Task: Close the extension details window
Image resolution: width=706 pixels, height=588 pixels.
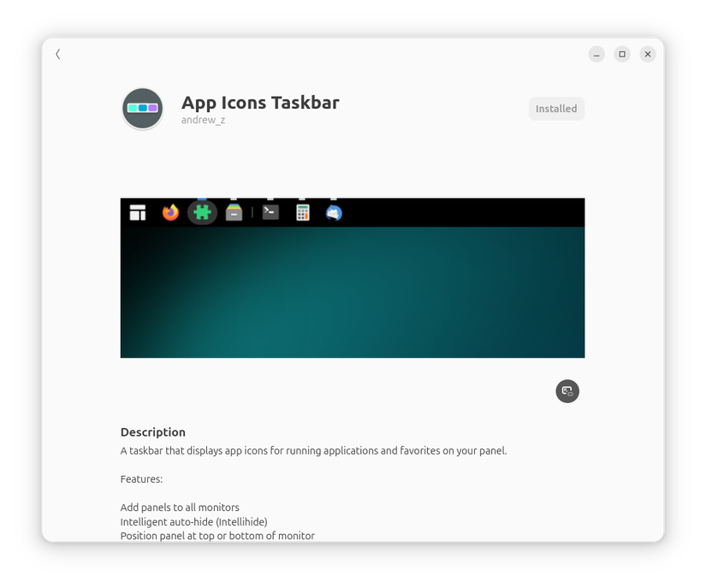Action: point(648,55)
